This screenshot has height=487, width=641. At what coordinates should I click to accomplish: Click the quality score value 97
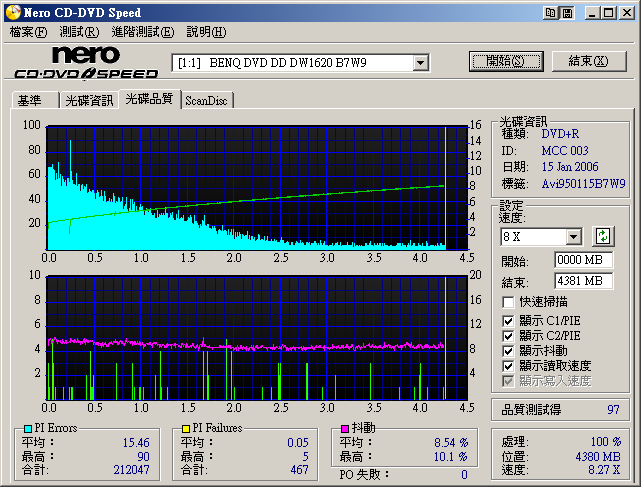click(x=613, y=410)
